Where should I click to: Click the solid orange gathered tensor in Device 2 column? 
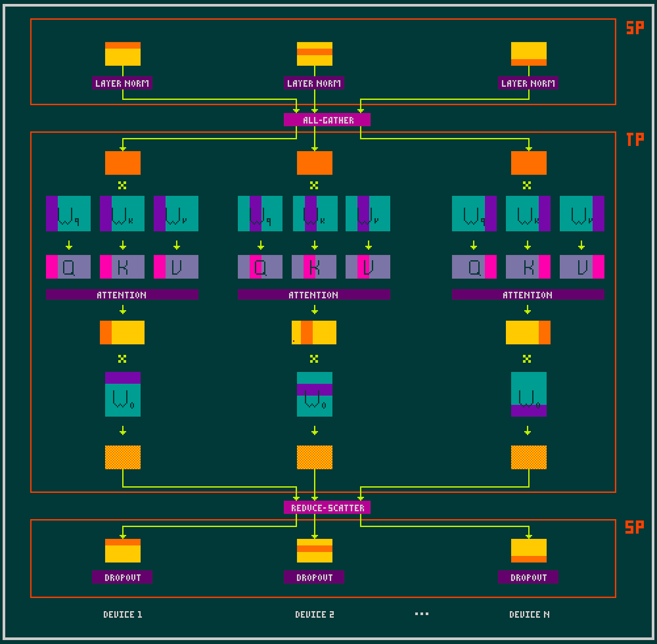pyautogui.click(x=314, y=163)
